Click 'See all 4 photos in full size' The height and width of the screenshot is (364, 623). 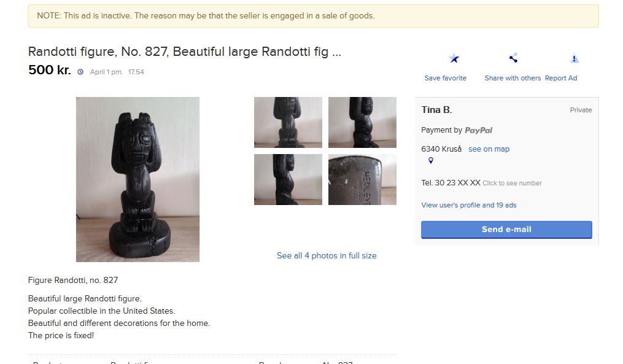[x=327, y=255]
